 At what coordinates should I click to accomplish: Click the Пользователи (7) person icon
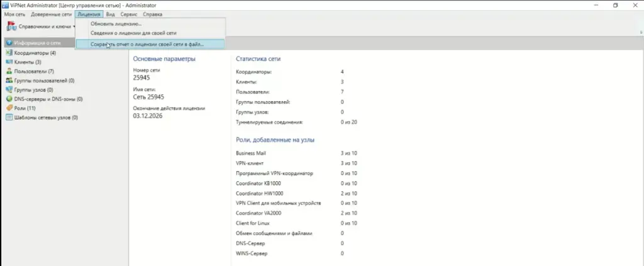[x=9, y=72]
